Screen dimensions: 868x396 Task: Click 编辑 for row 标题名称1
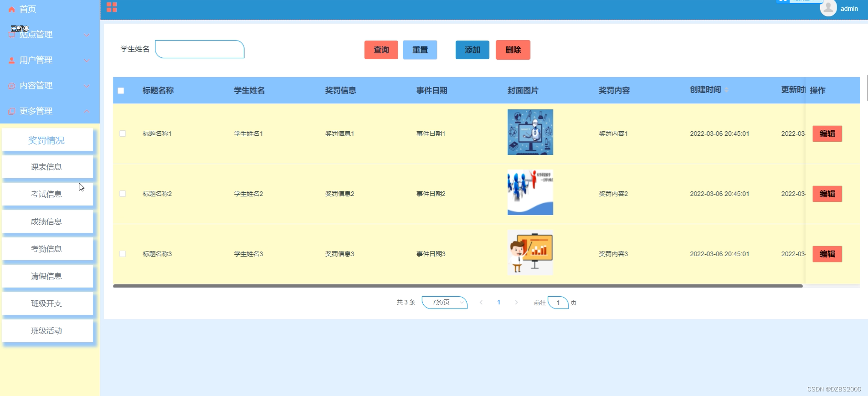click(827, 134)
